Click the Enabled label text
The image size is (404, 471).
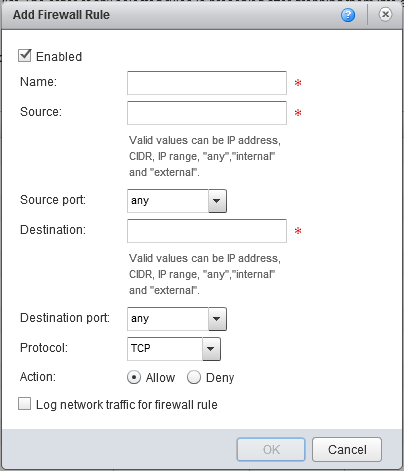pyautogui.click(x=59, y=57)
